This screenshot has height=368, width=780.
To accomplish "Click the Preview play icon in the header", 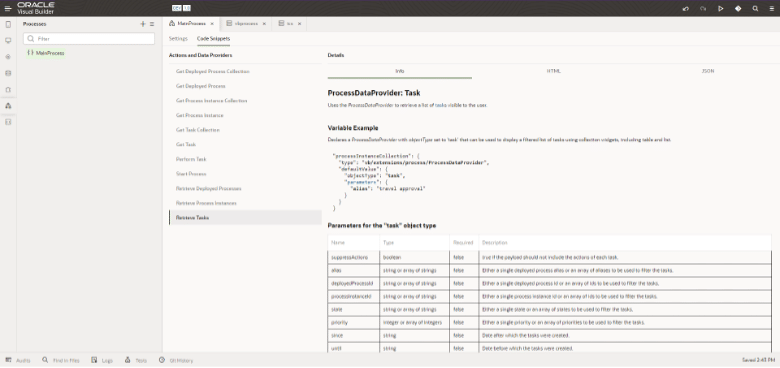I will [x=720, y=8].
